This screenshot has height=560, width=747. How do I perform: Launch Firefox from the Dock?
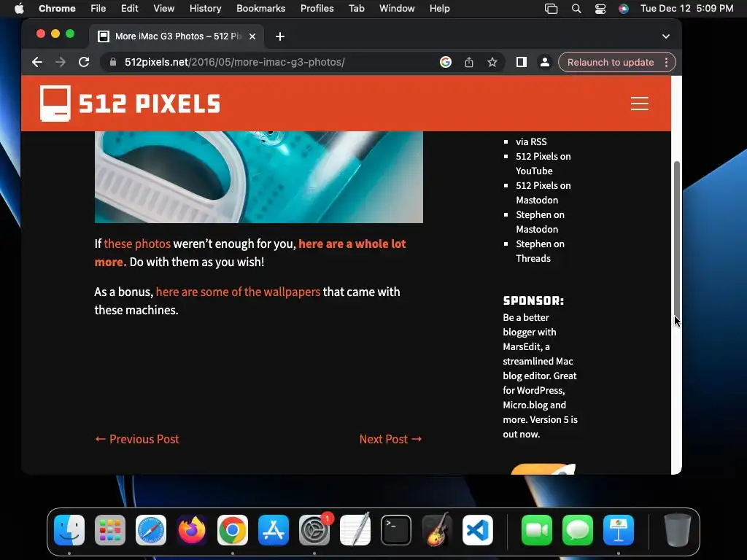(192, 530)
